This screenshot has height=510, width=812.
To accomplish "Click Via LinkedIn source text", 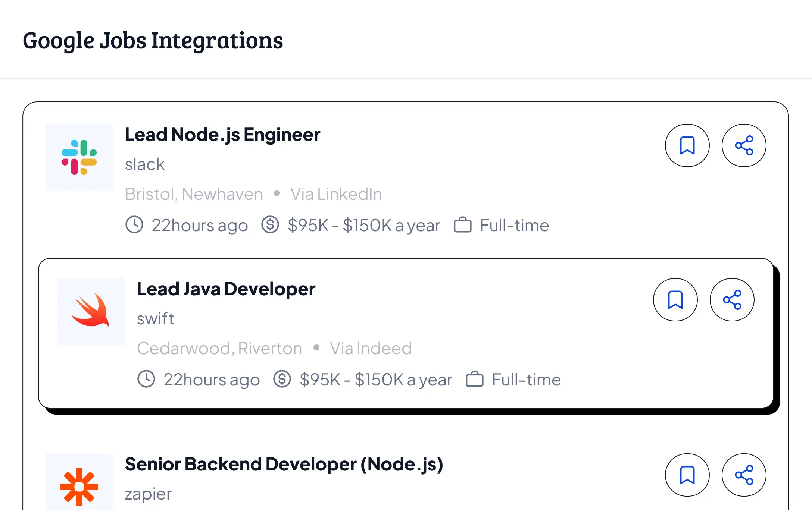I will click(x=336, y=194).
